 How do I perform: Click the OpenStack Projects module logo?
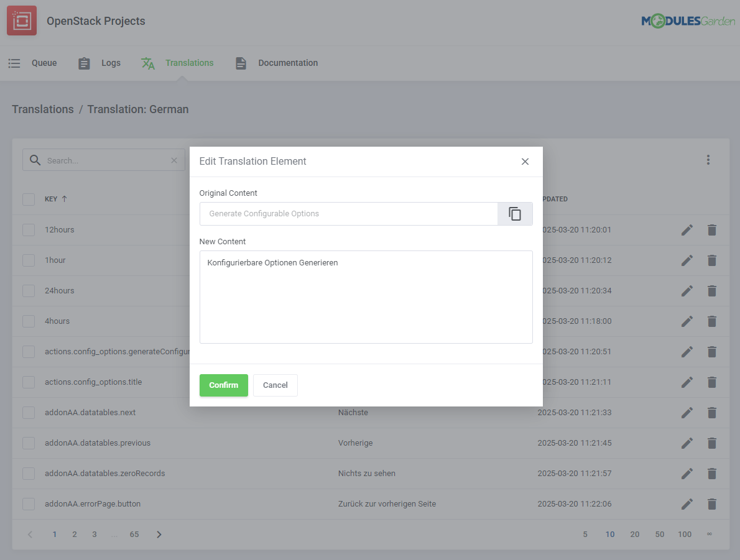(x=21, y=21)
